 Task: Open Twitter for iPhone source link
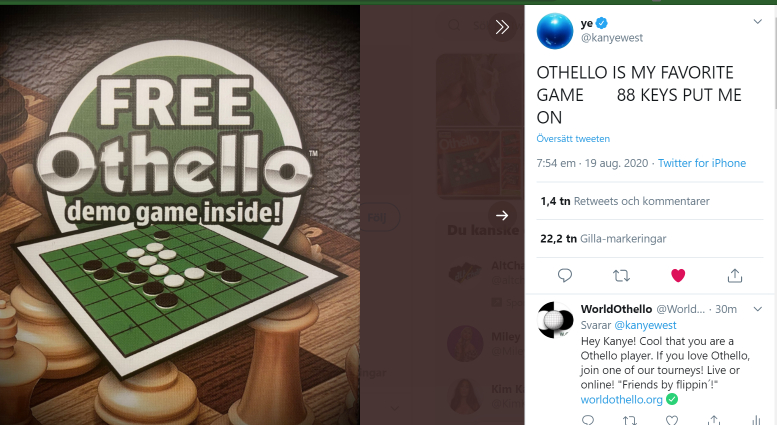click(x=702, y=163)
